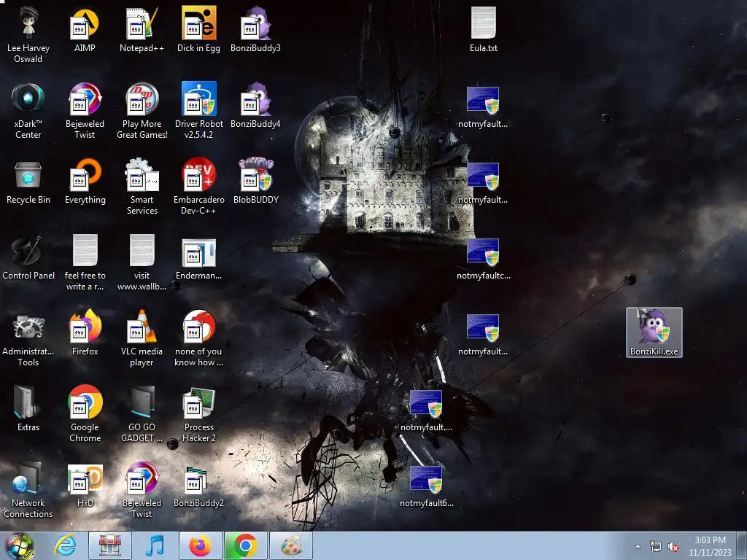
Task: Select the Smart Services shortcut
Action: click(142, 187)
